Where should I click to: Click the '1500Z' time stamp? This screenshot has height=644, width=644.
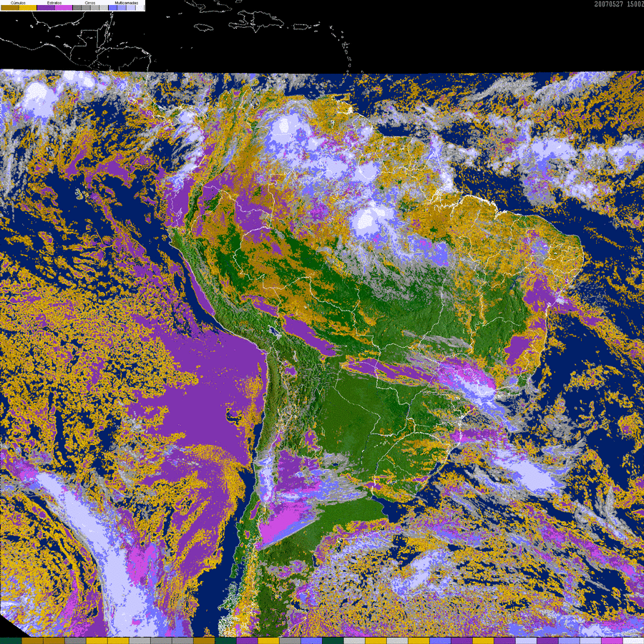coord(635,4)
